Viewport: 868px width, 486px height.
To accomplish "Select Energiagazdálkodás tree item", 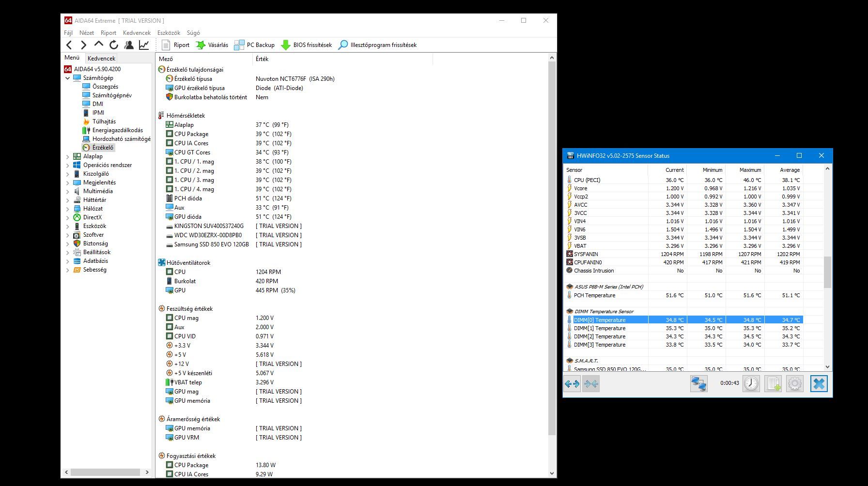I will [117, 130].
